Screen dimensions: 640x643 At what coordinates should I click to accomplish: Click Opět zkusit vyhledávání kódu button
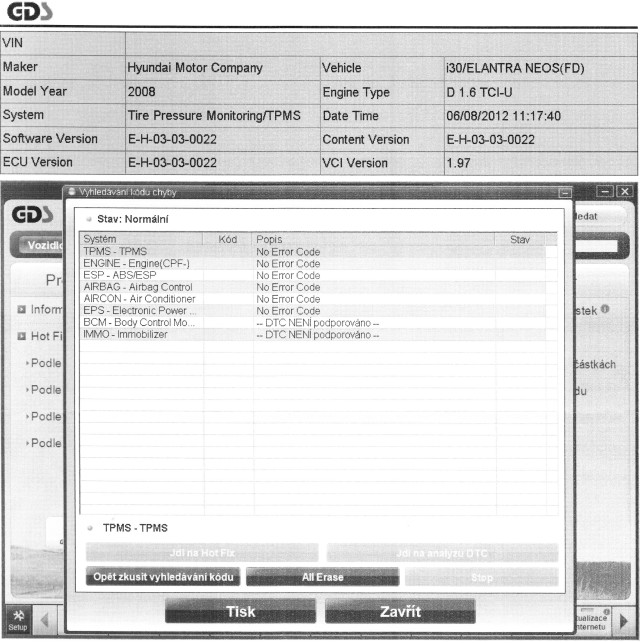point(163,577)
